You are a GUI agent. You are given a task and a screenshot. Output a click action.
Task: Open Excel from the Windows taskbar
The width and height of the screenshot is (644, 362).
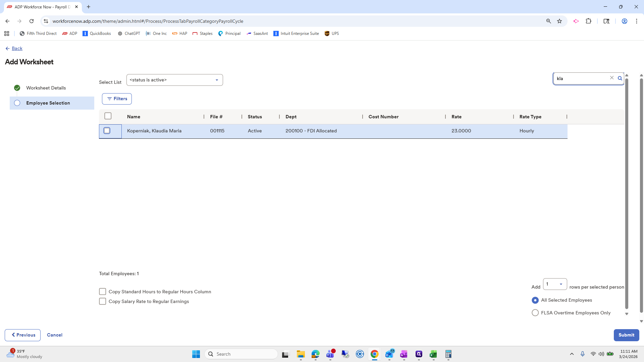tap(433, 354)
